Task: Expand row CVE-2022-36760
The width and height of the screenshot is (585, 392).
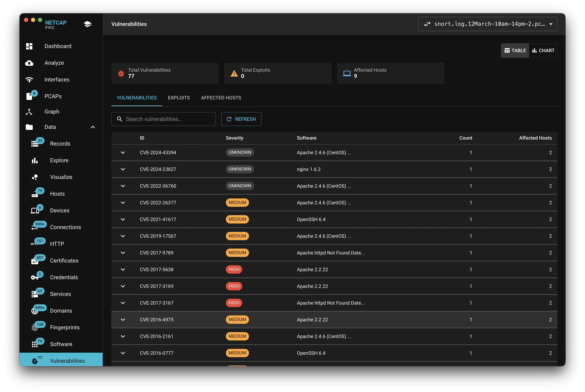Action: [x=123, y=186]
